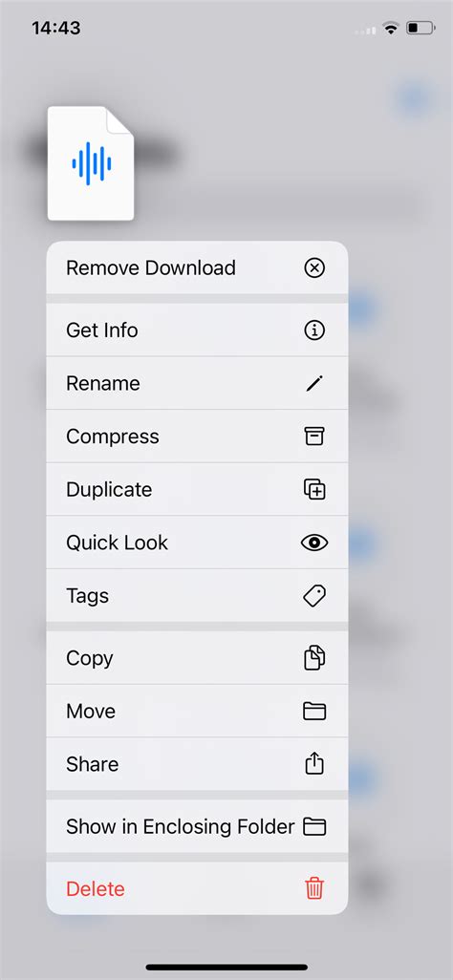Choose Remove Download from the menu
This screenshot has width=453, height=980.
coord(197,268)
